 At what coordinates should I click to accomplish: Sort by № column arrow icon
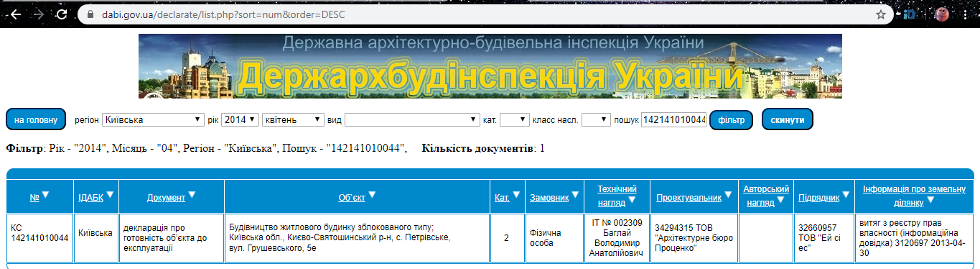[x=45, y=194]
